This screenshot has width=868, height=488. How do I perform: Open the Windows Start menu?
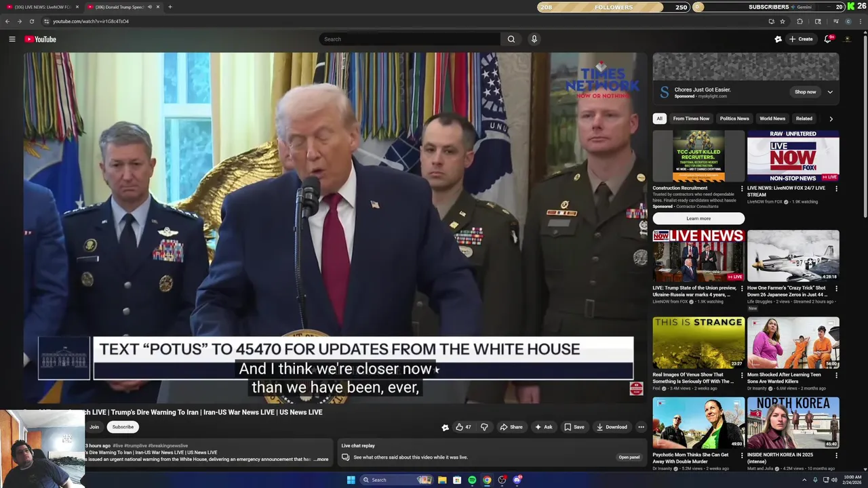click(x=351, y=480)
